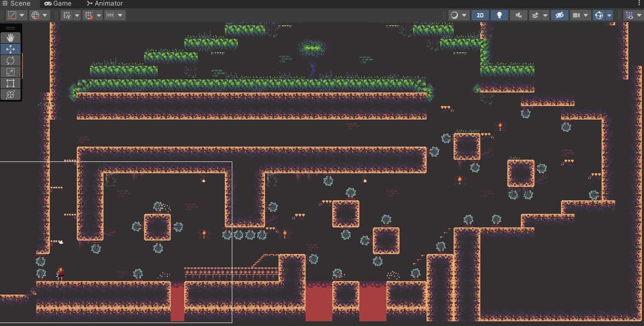Toggle grid visibility icon

67,15
